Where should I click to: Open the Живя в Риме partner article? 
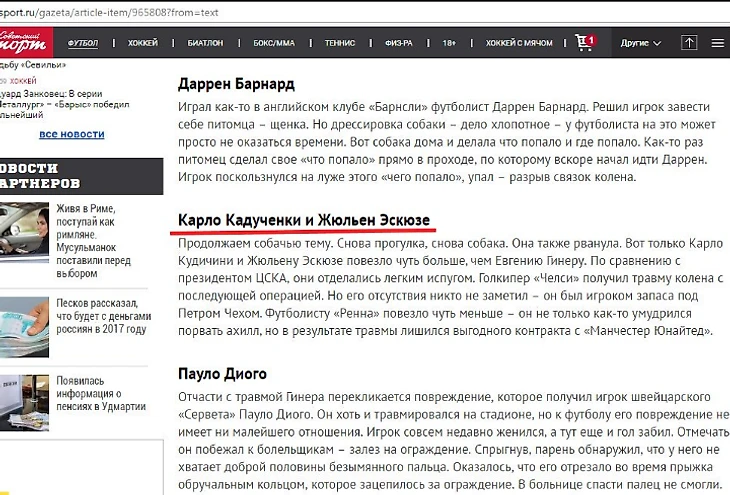click(93, 241)
